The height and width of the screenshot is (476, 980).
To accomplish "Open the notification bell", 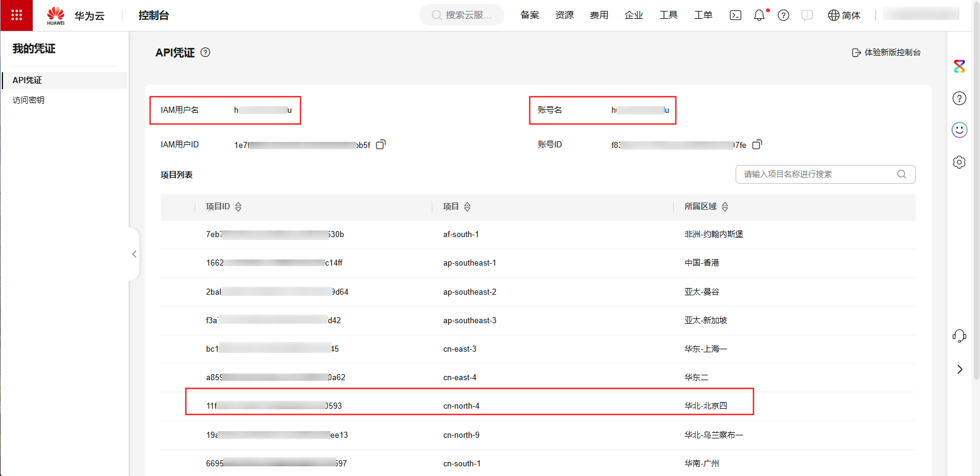I will (759, 15).
